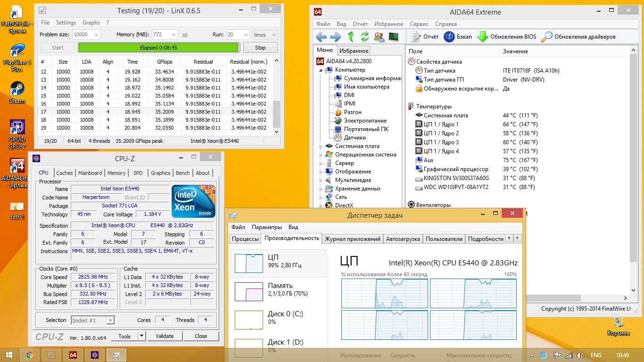Screen dimensions: 644x362
Task: Switch to the Избранное tab in AIDA64 sidebar
Action: (354, 51)
